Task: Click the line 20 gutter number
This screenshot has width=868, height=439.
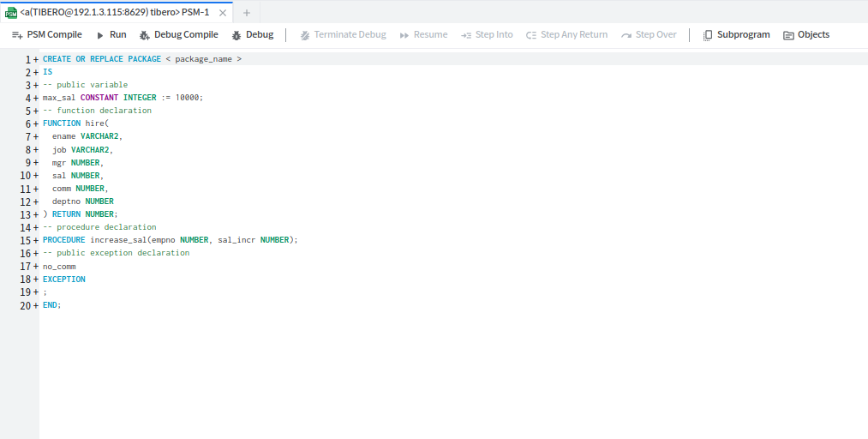Action: pos(25,305)
